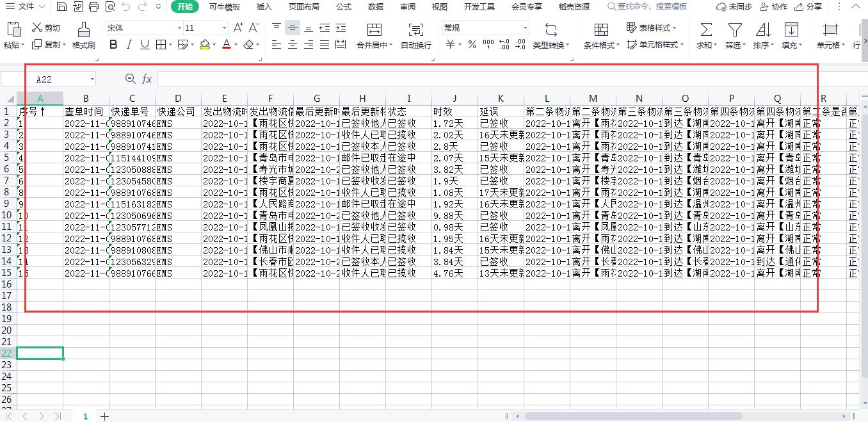Click Merge and Center (合并居中) icon
868x422 pixels.
[x=374, y=30]
